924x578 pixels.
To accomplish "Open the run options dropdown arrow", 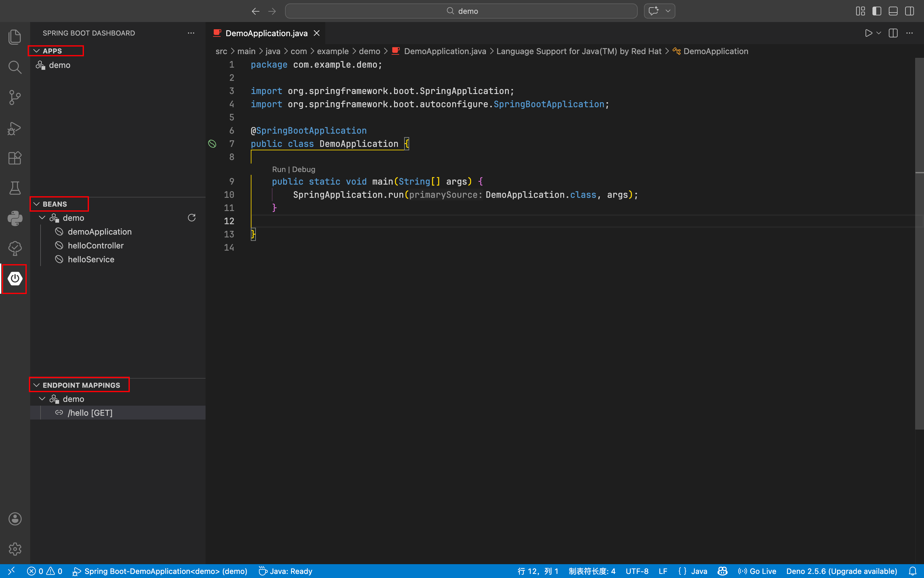I will 878,33.
